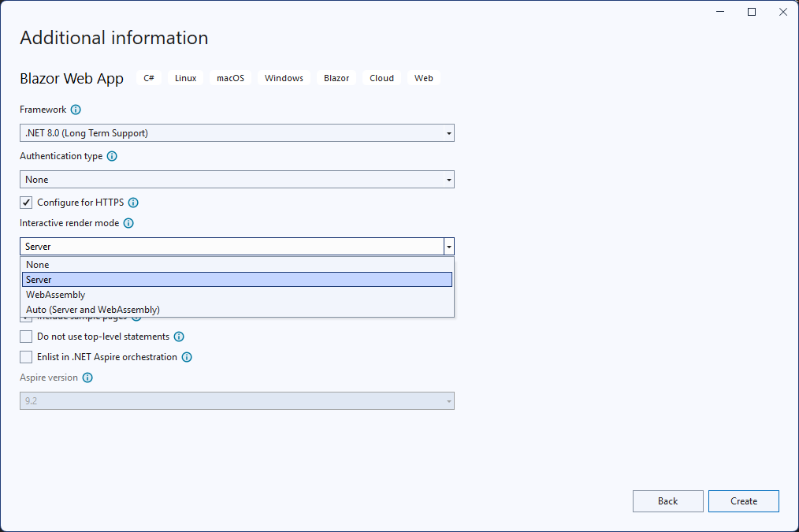The width and height of the screenshot is (799, 532).
Task: Enable the Do not use top-level statements checkbox
Action: [x=26, y=337]
